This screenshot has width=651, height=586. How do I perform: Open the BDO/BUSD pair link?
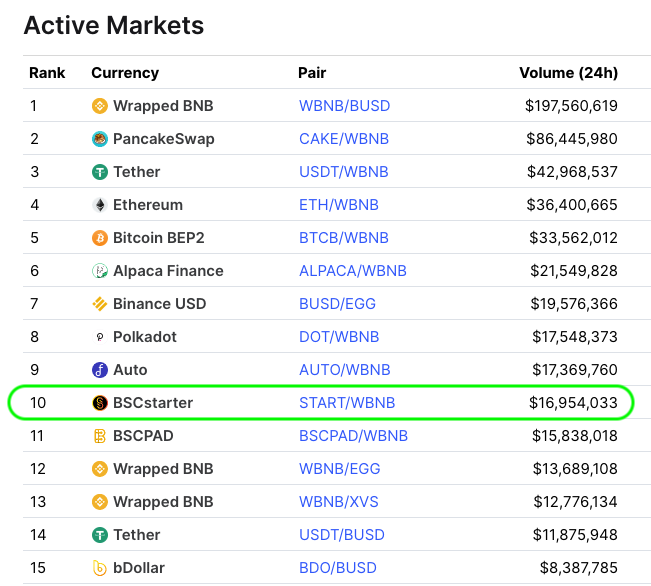338,568
